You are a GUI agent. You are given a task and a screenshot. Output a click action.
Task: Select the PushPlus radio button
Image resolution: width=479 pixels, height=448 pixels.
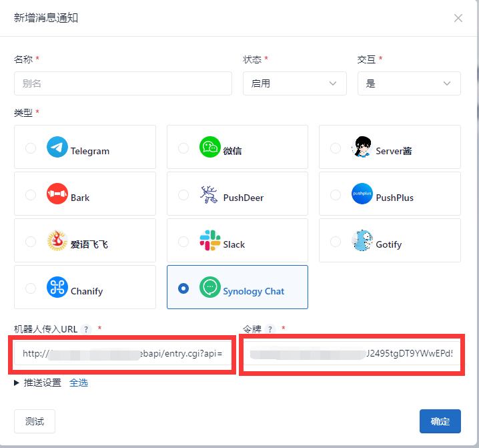336,195
